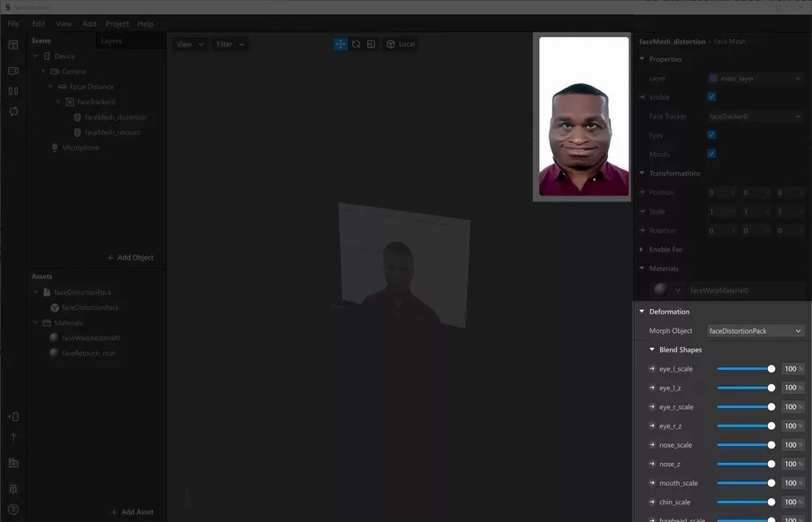Screen dimensions: 812x522
Task: Click the Camera icon in Scene tree
Action: (x=55, y=72)
